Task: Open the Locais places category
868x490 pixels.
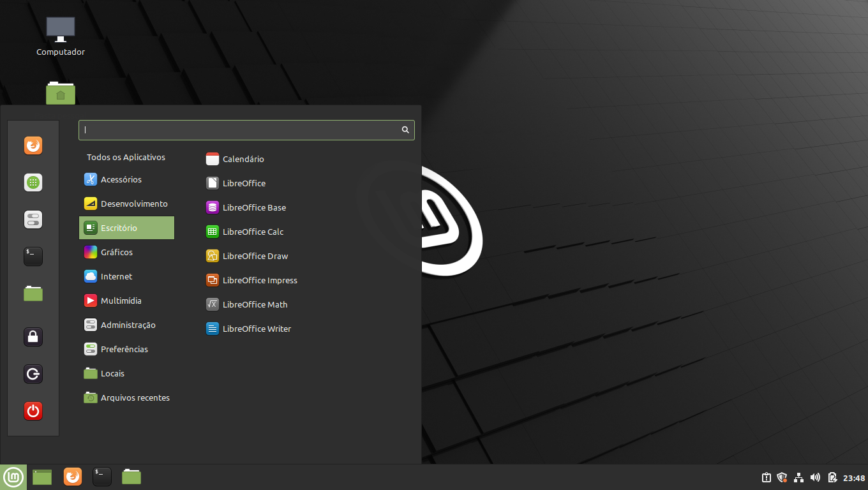Action: click(126, 374)
